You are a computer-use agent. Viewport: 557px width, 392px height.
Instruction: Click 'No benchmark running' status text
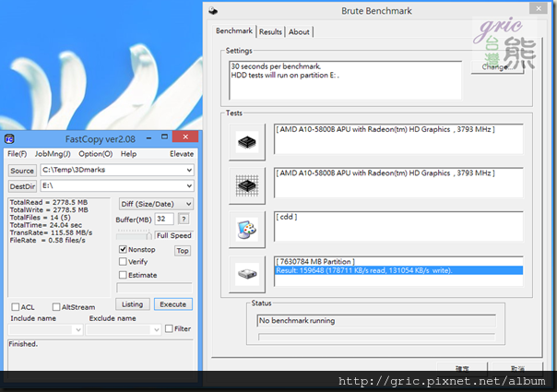[297, 321]
